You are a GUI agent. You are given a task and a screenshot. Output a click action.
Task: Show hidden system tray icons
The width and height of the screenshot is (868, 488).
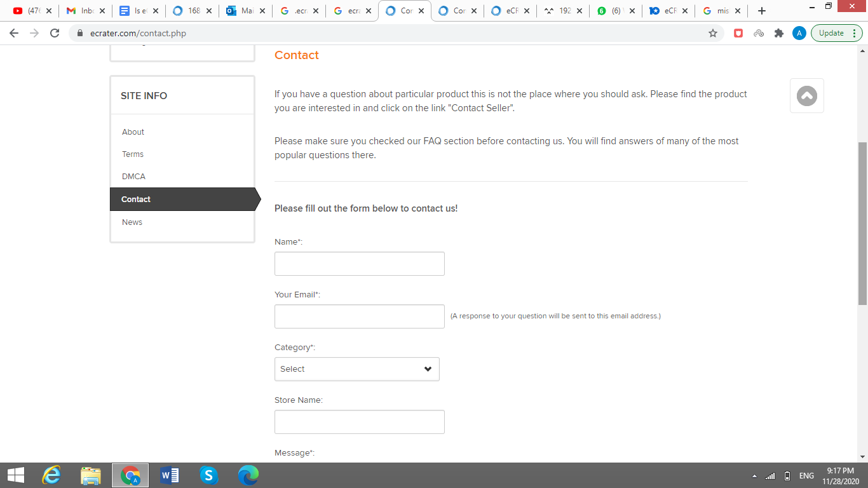(x=754, y=476)
